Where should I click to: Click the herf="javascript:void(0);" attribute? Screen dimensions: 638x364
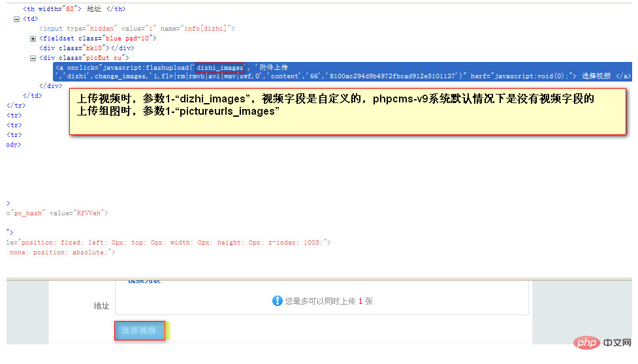[x=523, y=76]
